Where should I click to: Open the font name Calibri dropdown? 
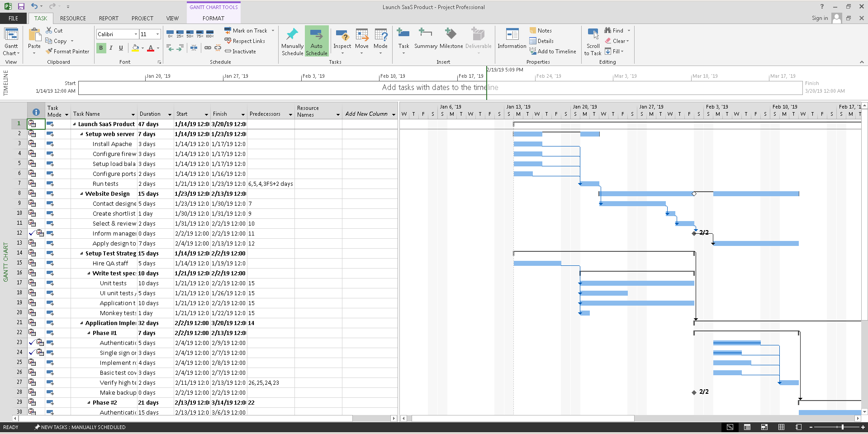pos(136,34)
